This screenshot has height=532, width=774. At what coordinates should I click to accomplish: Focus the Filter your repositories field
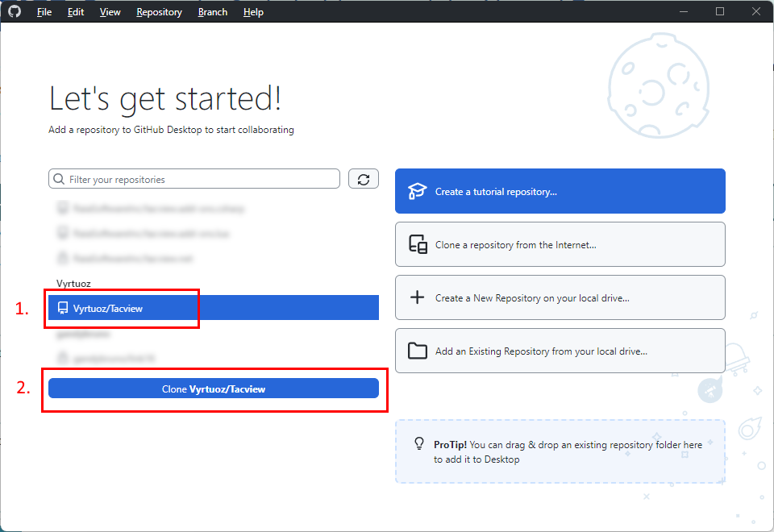194,179
